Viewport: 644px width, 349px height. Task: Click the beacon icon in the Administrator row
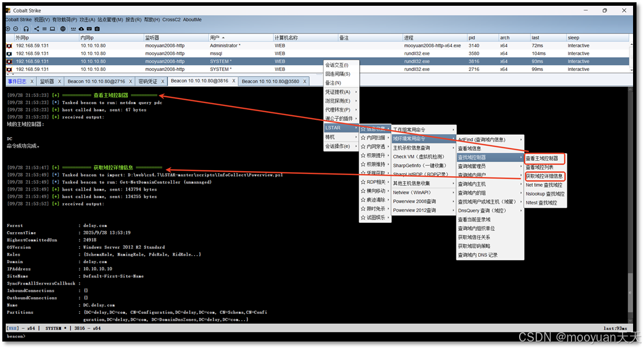click(x=9, y=45)
